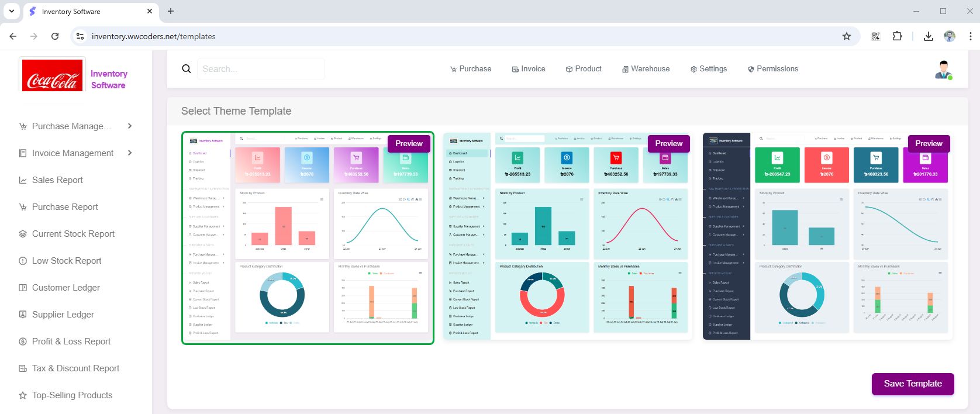Click the Low Stock Report clock icon

(23, 261)
